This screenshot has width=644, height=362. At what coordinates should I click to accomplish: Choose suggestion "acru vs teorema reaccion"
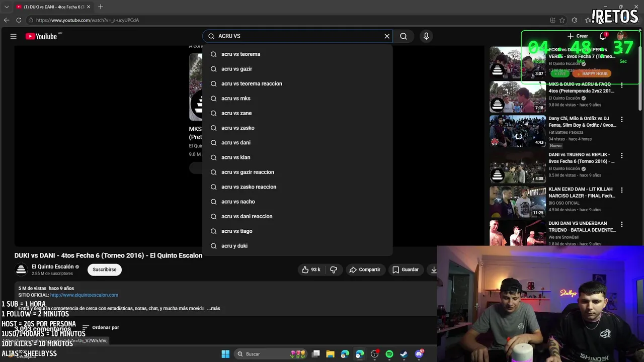point(297,83)
